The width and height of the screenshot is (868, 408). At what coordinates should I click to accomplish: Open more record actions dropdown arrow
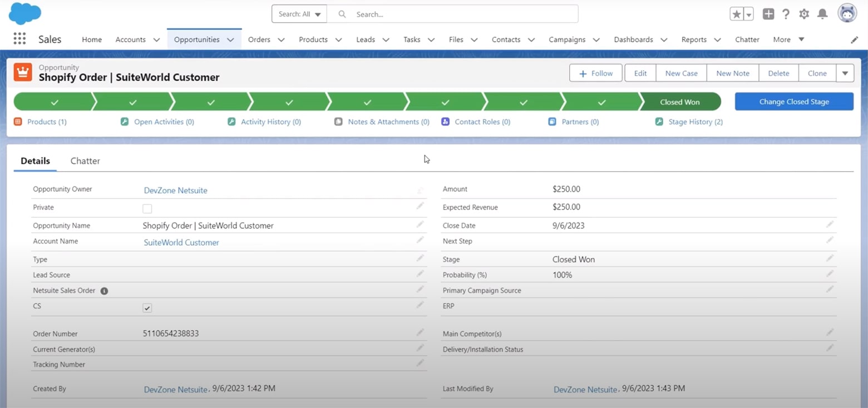(845, 73)
